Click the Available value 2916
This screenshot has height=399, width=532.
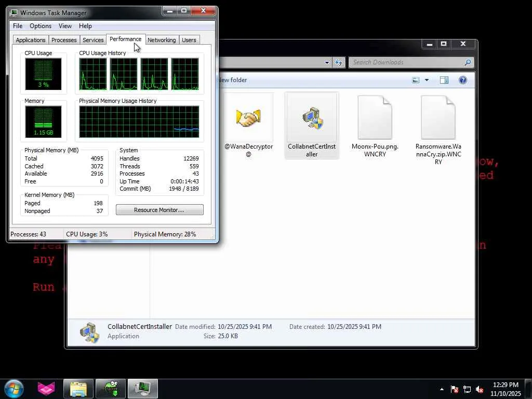[x=97, y=174]
